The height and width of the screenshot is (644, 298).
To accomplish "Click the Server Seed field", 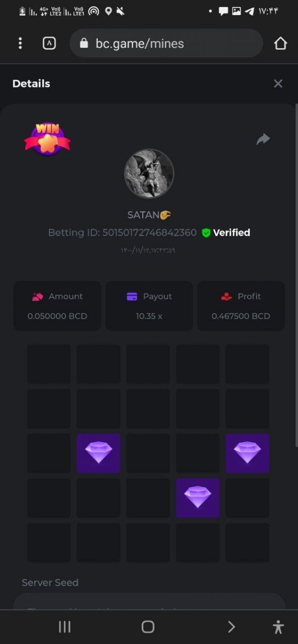I will 149,601.
